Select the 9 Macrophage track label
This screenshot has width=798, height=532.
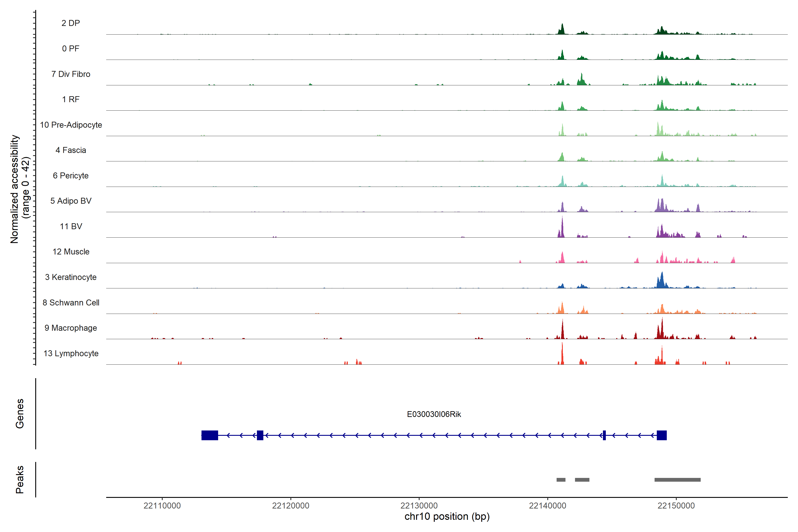coord(70,328)
